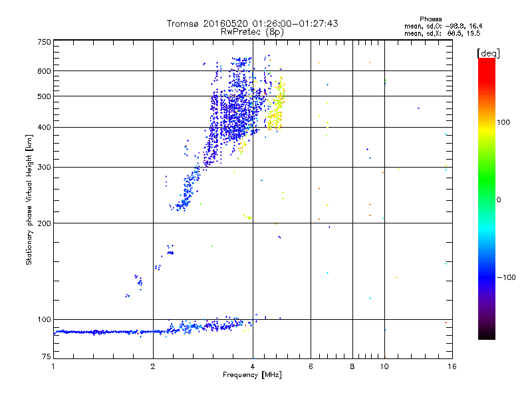This screenshot has width=532, height=399.
Task: Select the "4" frequency axis tick label
Action: [x=253, y=366]
